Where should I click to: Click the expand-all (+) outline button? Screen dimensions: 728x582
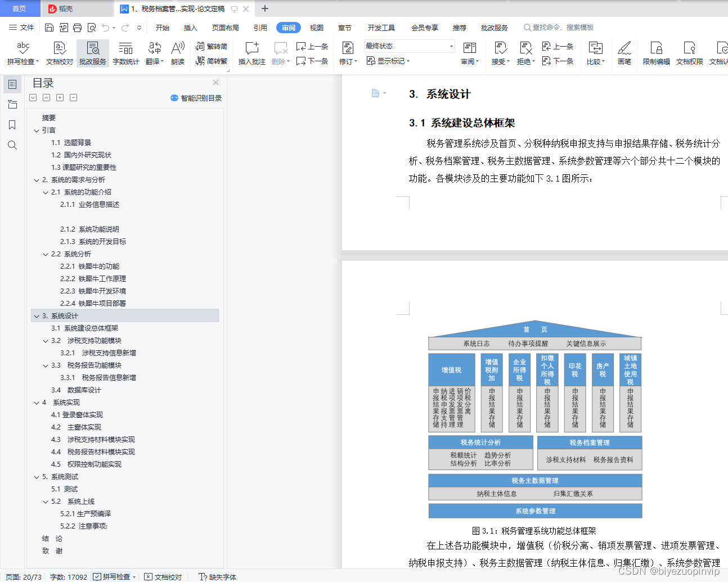[x=60, y=98]
